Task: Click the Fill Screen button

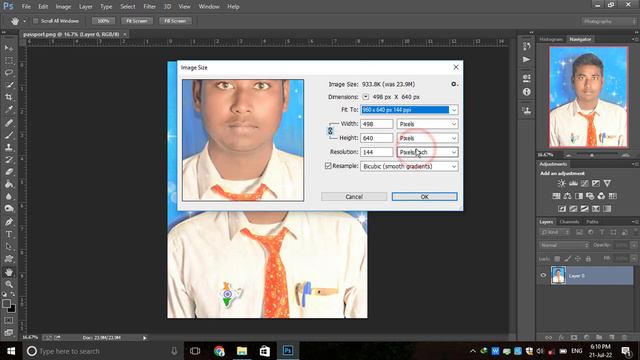Action: point(175,21)
